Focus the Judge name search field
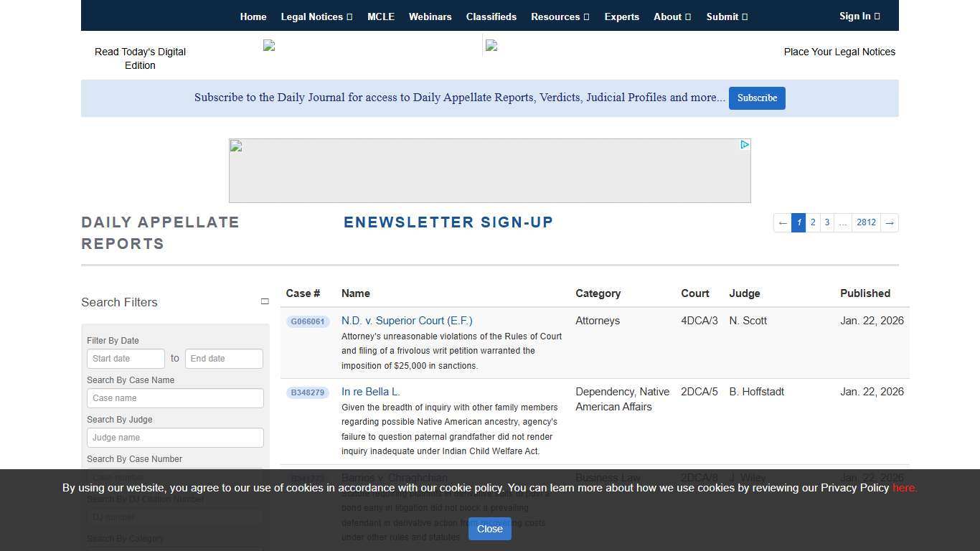This screenshot has width=980, height=551. [x=175, y=438]
